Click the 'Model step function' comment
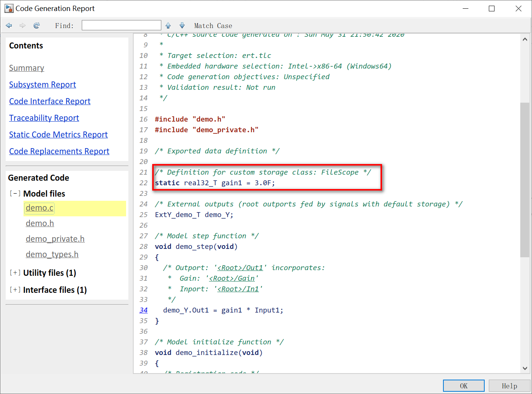The height and width of the screenshot is (394, 532). tap(207, 236)
